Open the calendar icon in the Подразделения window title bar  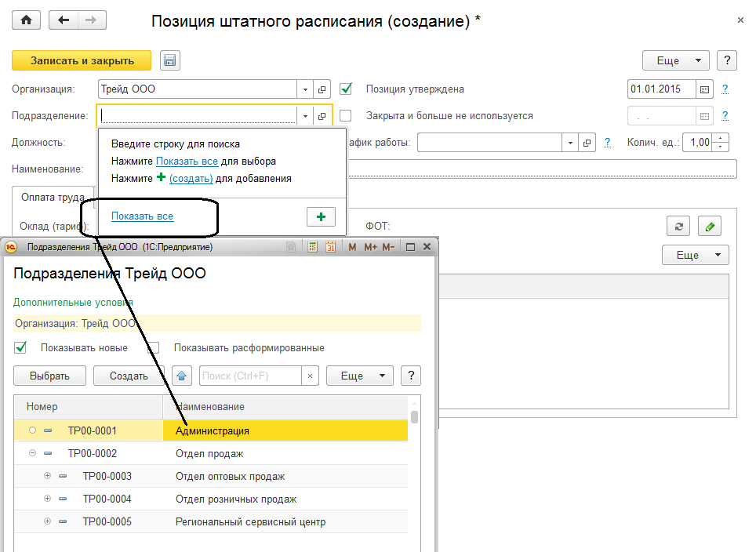pos(330,247)
